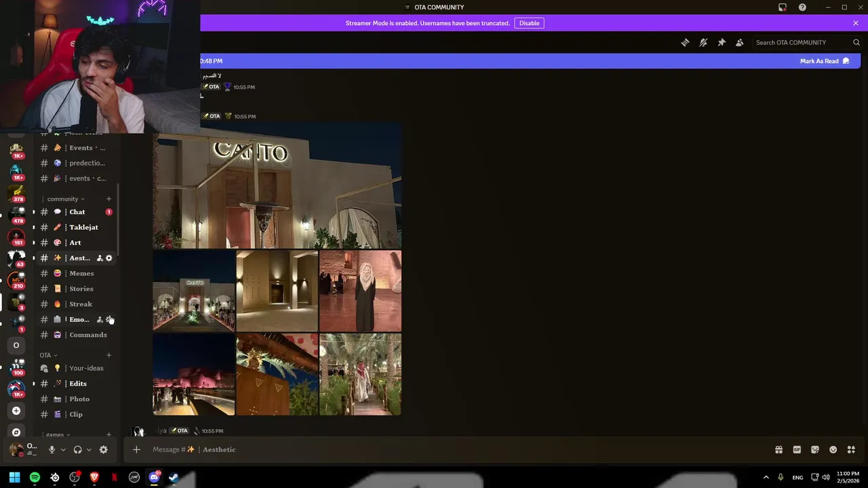Toggle channel notification mute bell icon
This screenshot has height=488, width=868.
click(x=703, y=42)
